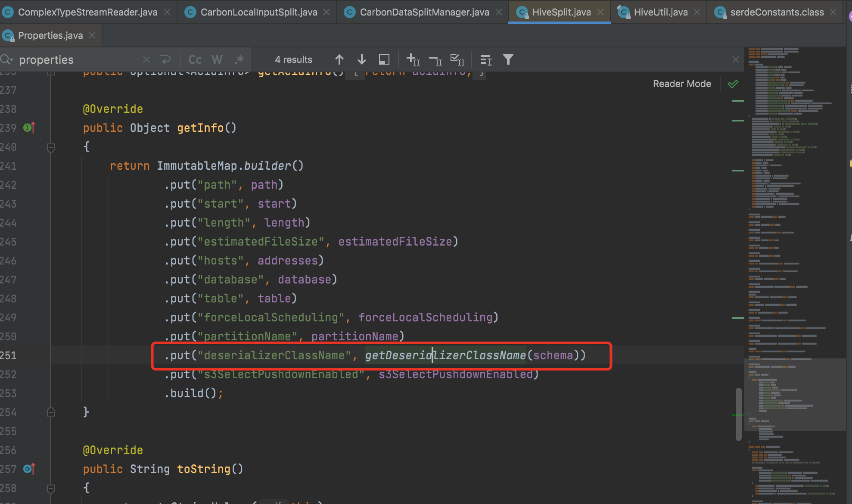Collapse toString fold marker at line 258
The height and width of the screenshot is (504, 852).
coord(50,489)
